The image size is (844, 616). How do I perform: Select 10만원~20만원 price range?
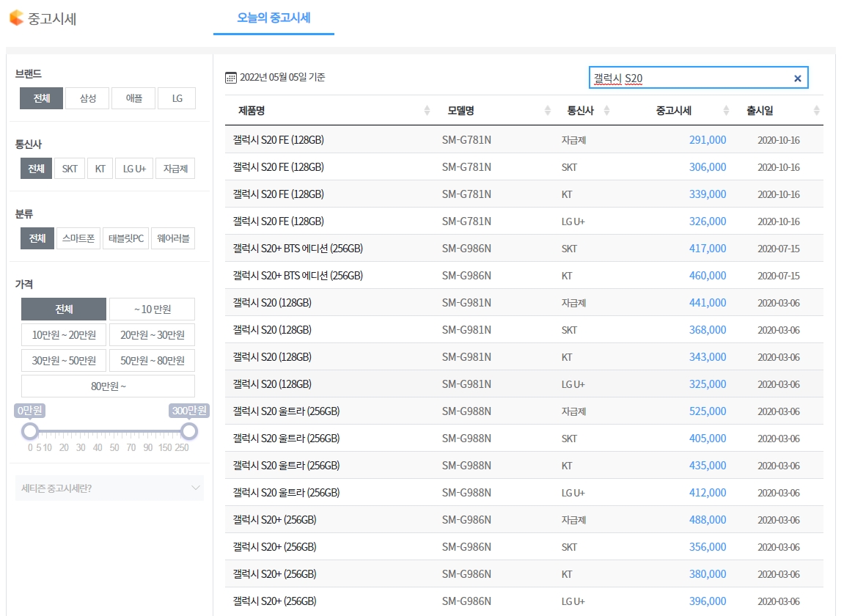pos(64,335)
